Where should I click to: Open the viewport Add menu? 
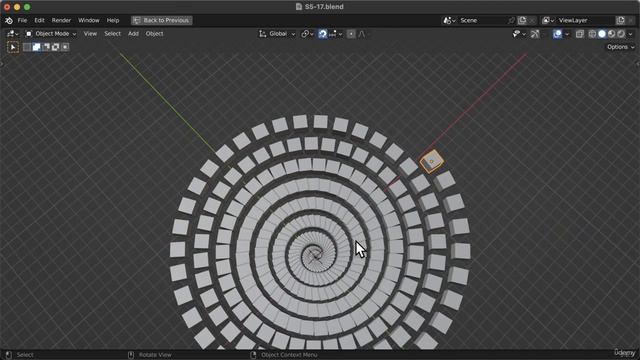[133, 34]
